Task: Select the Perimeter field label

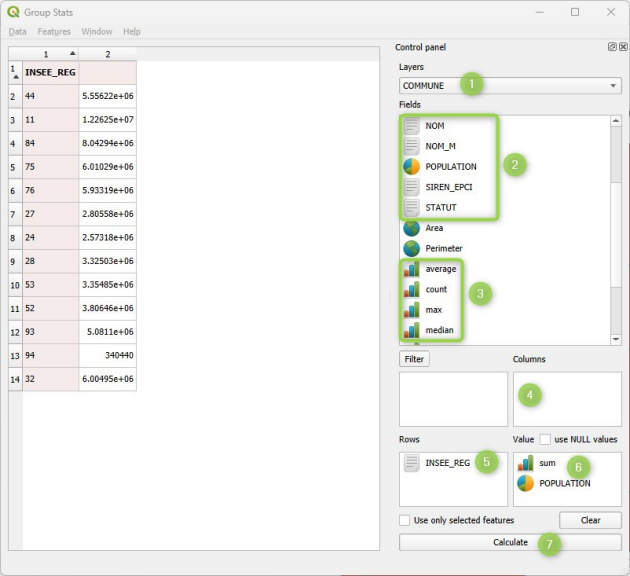Action: tap(444, 249)
